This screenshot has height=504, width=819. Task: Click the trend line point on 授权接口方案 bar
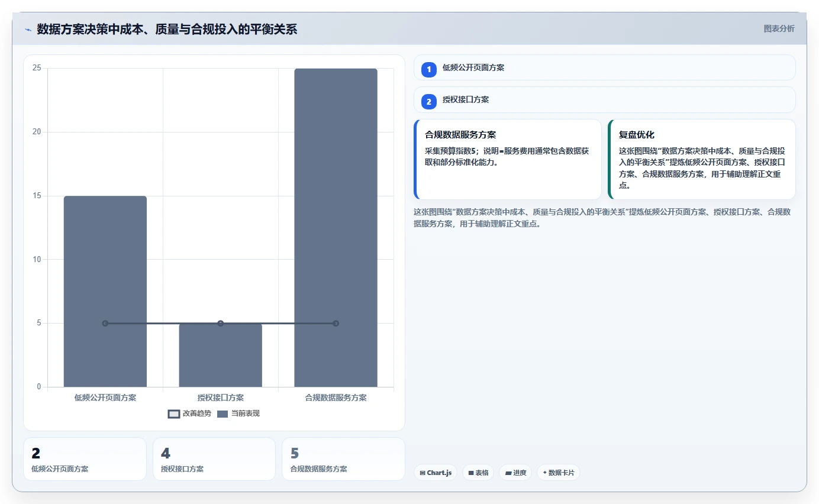(221, 323)
